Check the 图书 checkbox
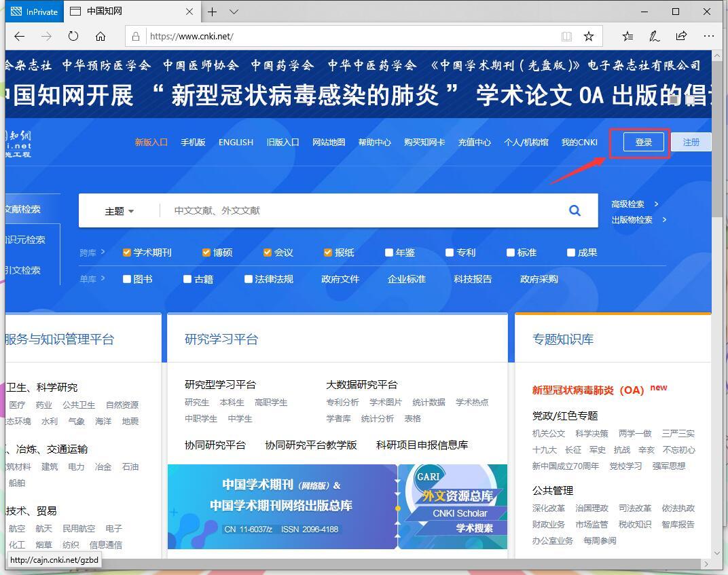Image resolution: width=728 pixels, height=575 pixels. click(x=126, y=278)
